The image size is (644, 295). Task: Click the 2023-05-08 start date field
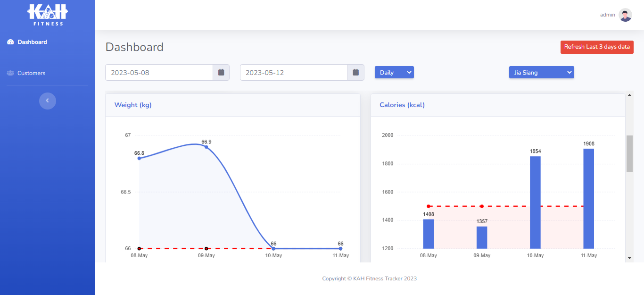pos(159,73)
